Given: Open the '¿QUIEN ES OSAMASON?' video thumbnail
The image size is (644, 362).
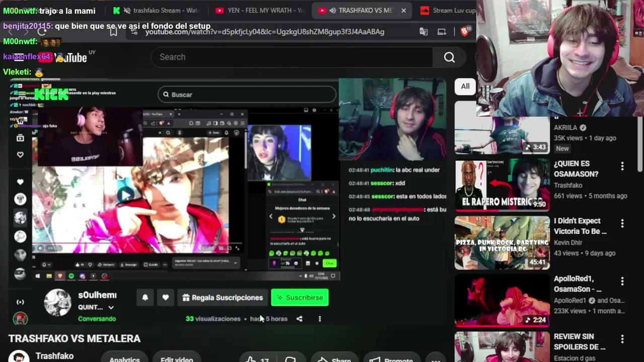Looking at the screenshot, I should tap(502, 185).
